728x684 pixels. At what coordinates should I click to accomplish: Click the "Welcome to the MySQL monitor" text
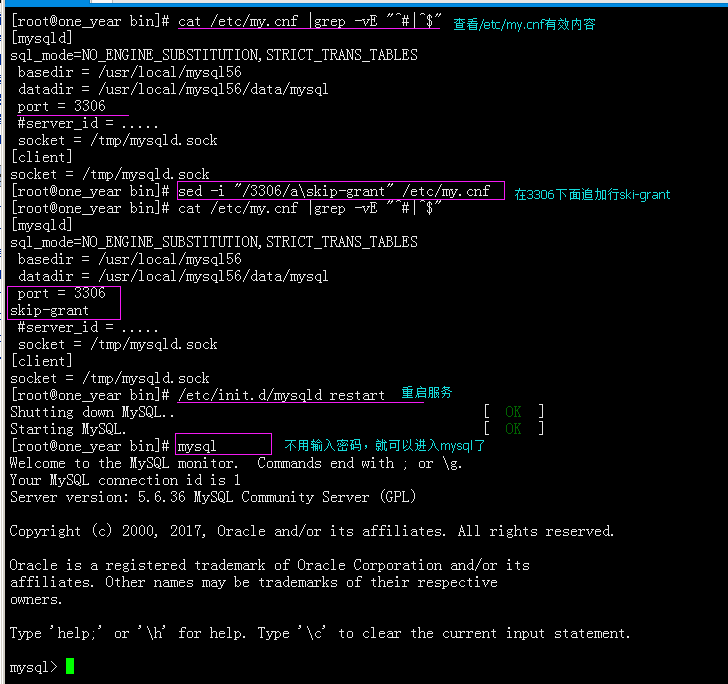[x=125, y=463]
